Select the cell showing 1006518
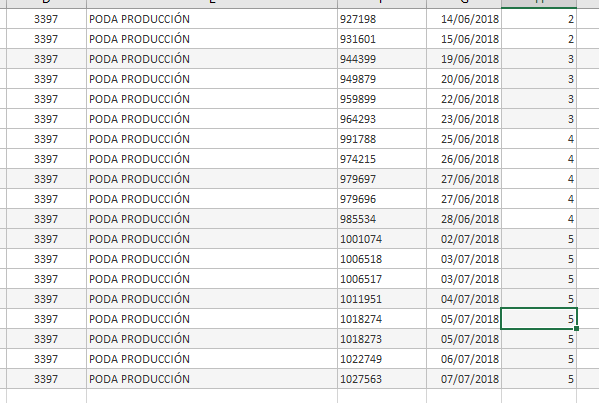This screenshot has height=403, width=599. 382,259
